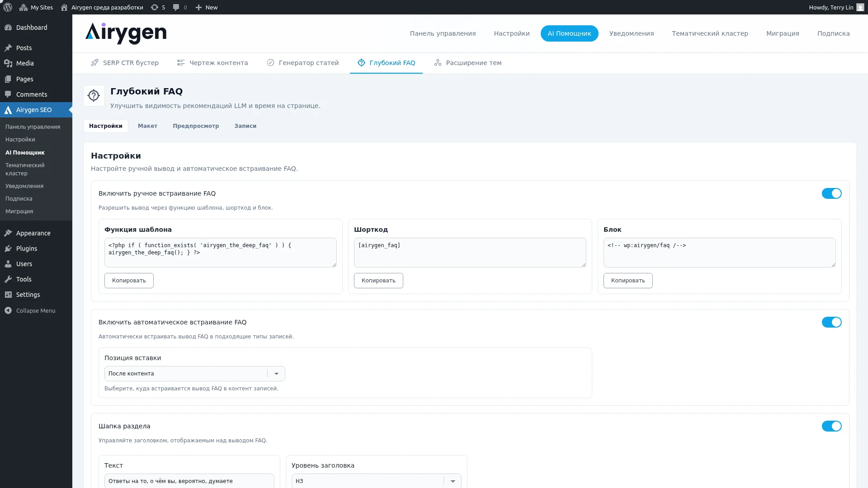This screenshot has height=488, width=868.
Task: Open the Панель управления top nav item
Action: click(443, 33)
